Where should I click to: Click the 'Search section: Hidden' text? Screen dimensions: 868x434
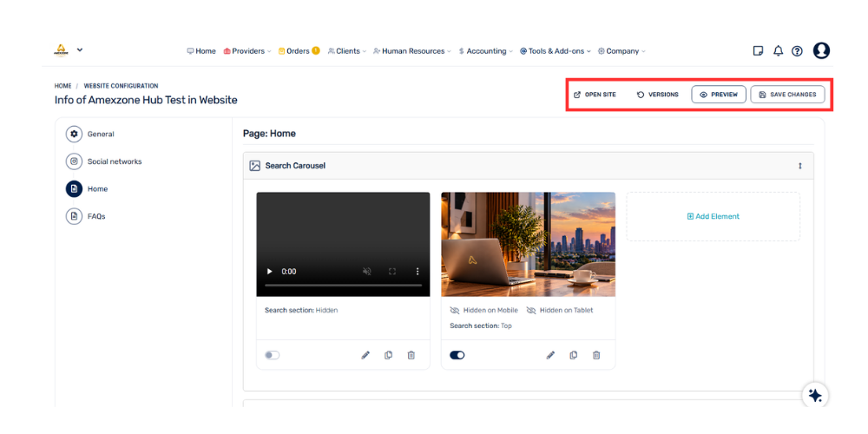pos(301,311)
